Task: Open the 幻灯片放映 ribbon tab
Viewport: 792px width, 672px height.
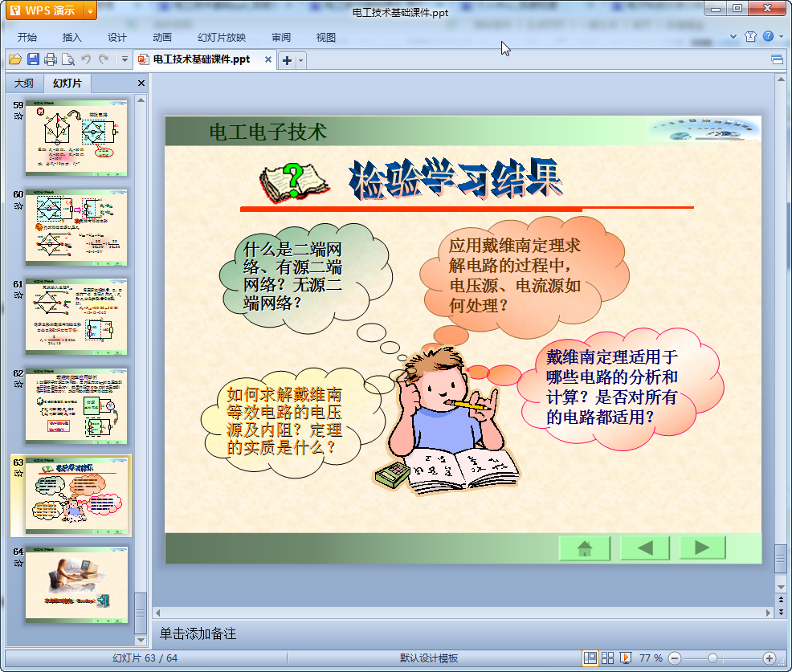Action: 222,38
